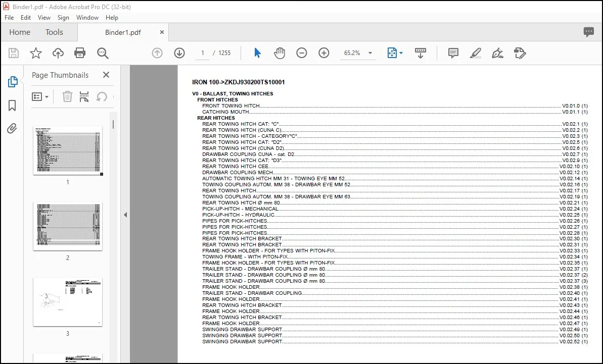Choose the Selection arrow tool
Screen dimensions: 603x364
pos(257,53)
